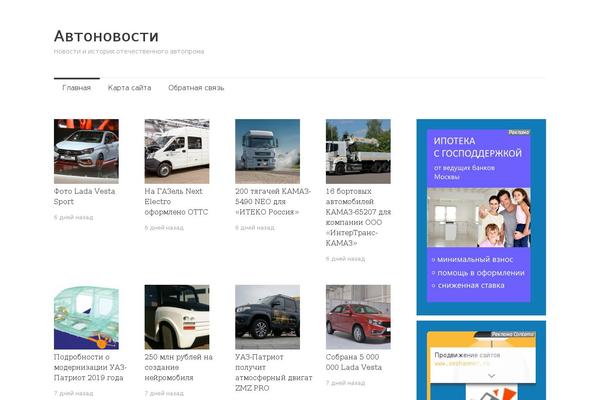Go to Обратная связь page

coord(196,88)
